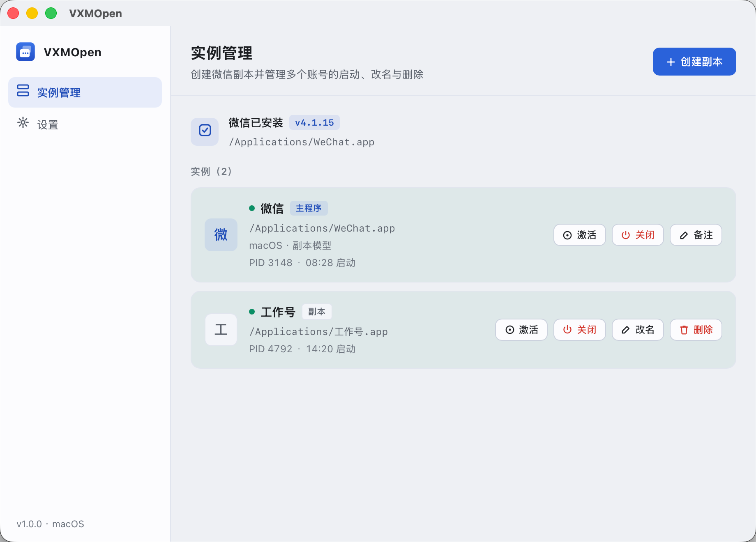Click PID 3148 startup info text
756x542 pixels.
[302, 263]
